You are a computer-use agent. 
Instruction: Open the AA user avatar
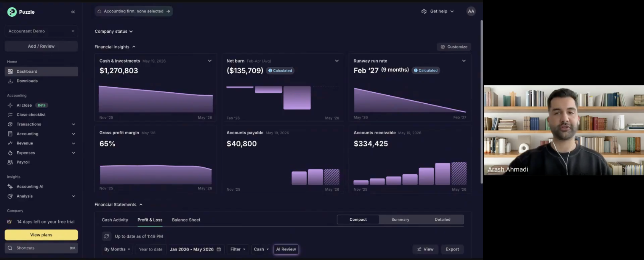coord(471,11)
